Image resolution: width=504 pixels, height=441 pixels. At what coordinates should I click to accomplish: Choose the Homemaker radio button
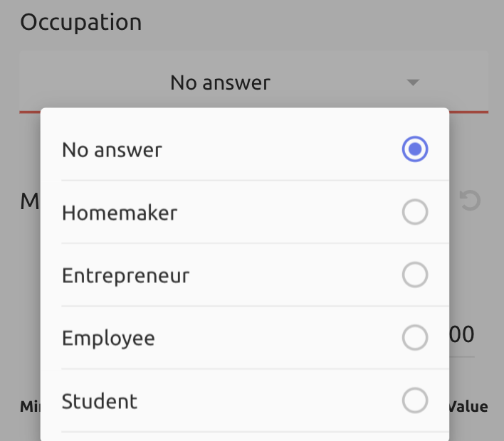pyautogui.click(x=415, y=212)
